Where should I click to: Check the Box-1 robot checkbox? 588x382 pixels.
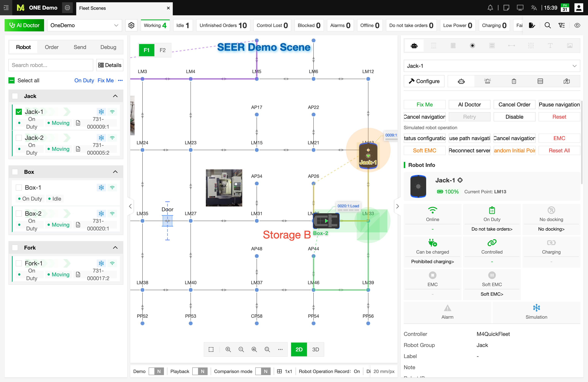pyautogui.click(x=19, y=188)
